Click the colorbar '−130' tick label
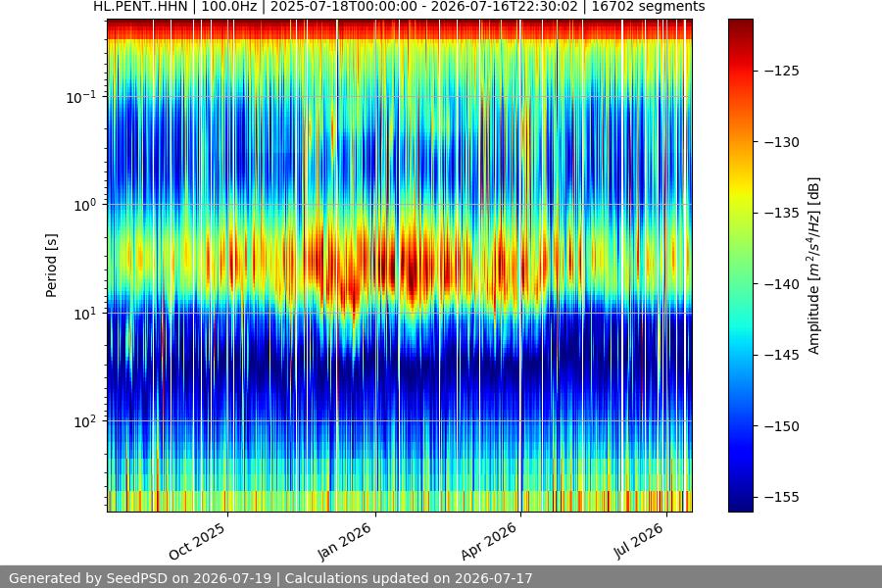 (782, 142)
